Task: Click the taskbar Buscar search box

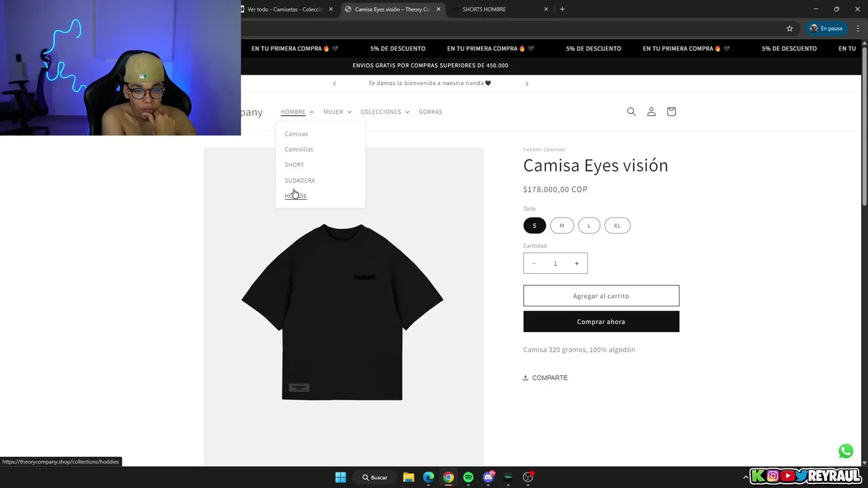Action: click(375, 477)
